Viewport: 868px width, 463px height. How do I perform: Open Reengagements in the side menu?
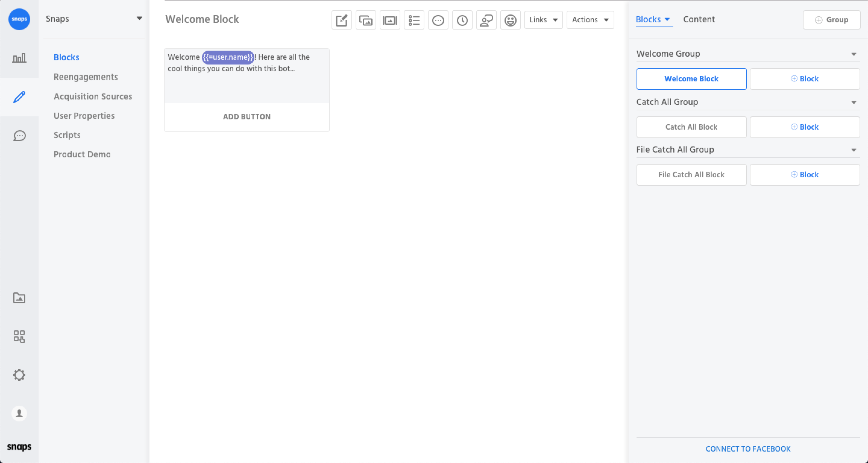[x=86, y=77]
